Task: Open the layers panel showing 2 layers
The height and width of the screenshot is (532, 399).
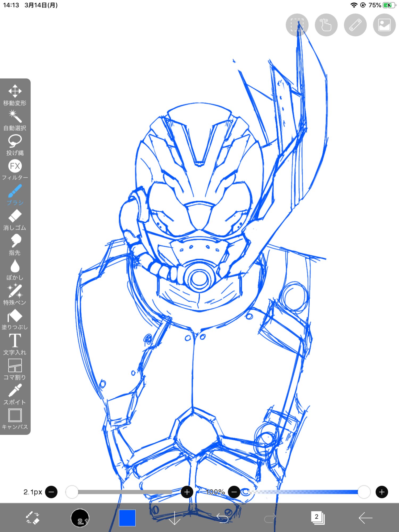Action: click(317, 518)
